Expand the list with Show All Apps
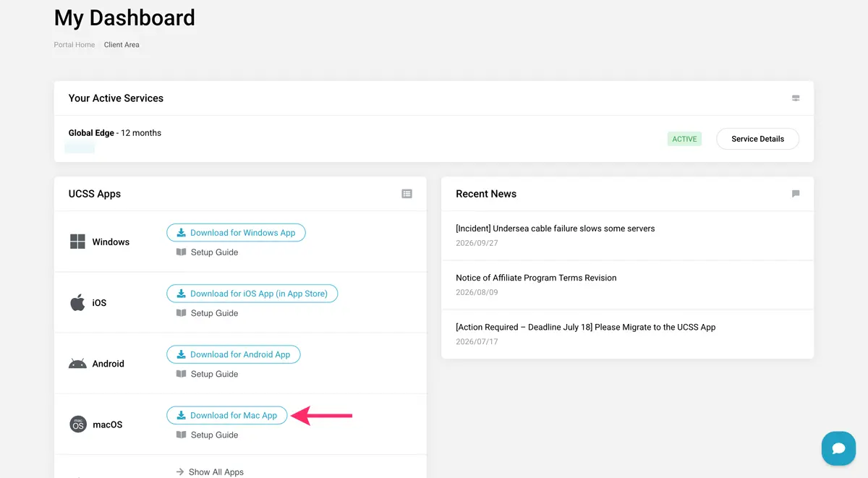Image resolution: width=868 pixels, height=478 pixels. [x=210, y=471]
